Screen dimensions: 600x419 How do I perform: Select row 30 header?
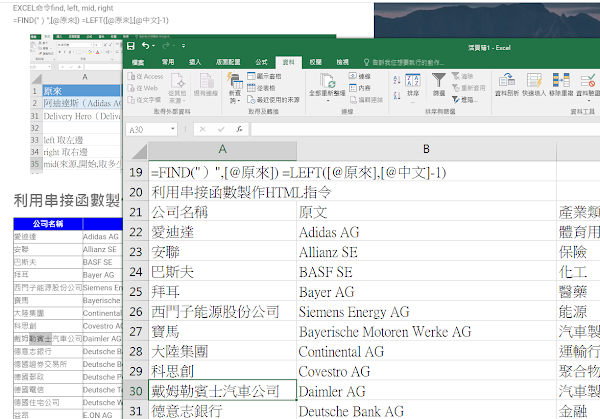[x=136, y=391]
